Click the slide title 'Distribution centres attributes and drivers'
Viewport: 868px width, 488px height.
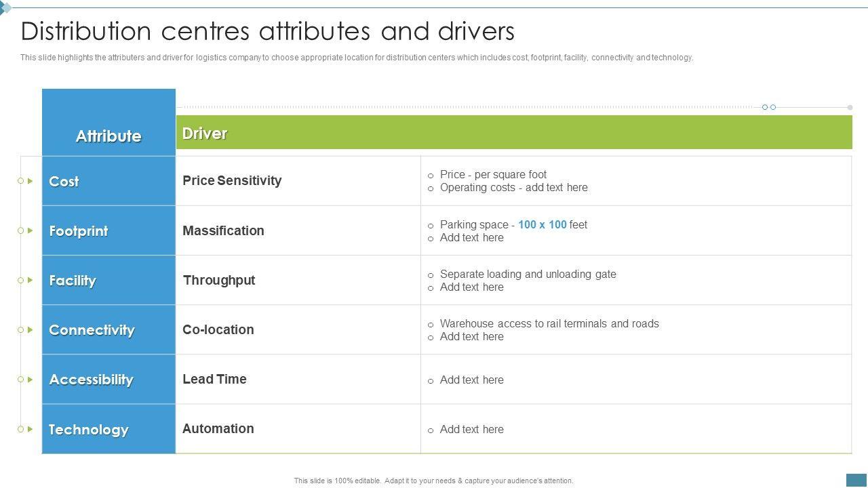[268, 31]
